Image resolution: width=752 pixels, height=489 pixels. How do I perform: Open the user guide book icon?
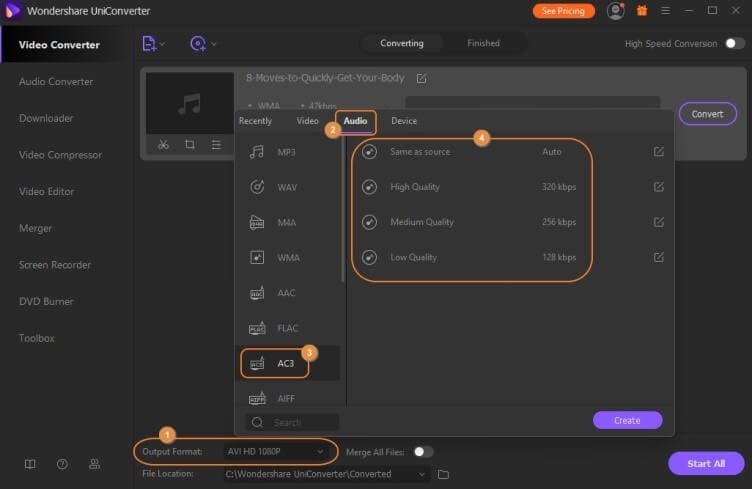(30, 464)
